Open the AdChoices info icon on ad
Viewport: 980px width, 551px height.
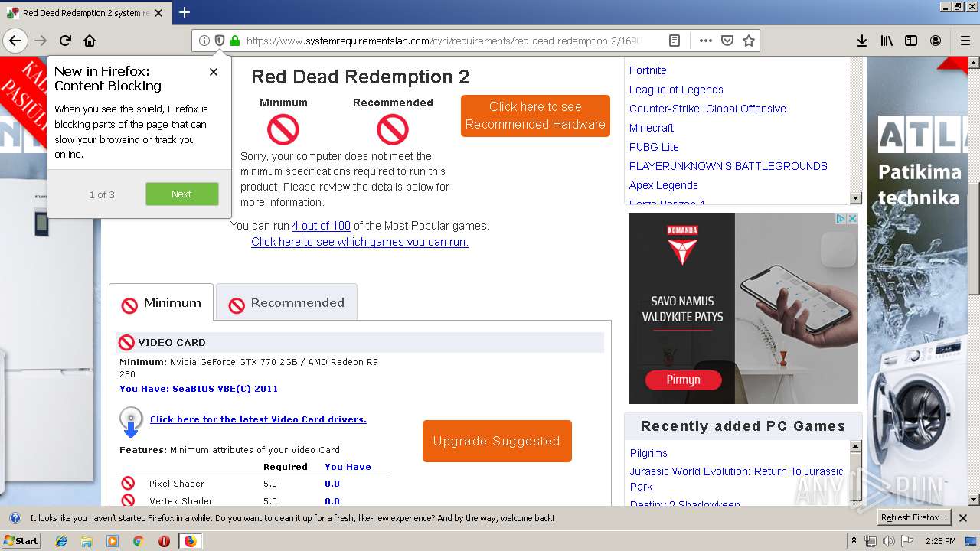841,219
